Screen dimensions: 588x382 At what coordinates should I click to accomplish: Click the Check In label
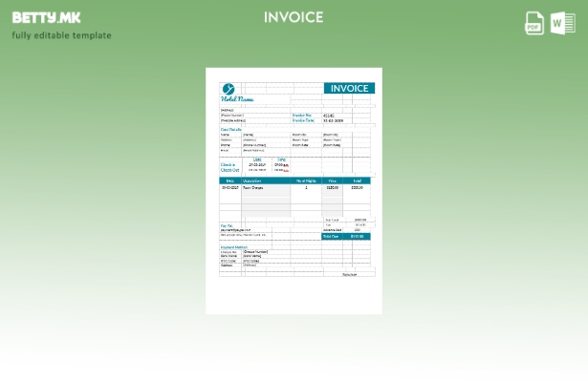pos(228,164)
